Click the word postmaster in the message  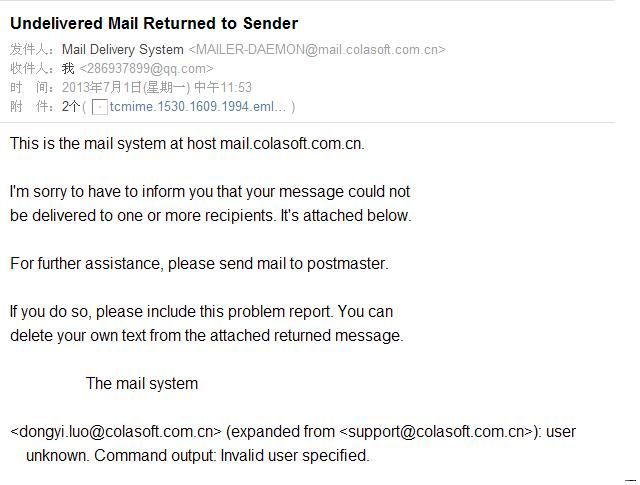click(350, 264)
